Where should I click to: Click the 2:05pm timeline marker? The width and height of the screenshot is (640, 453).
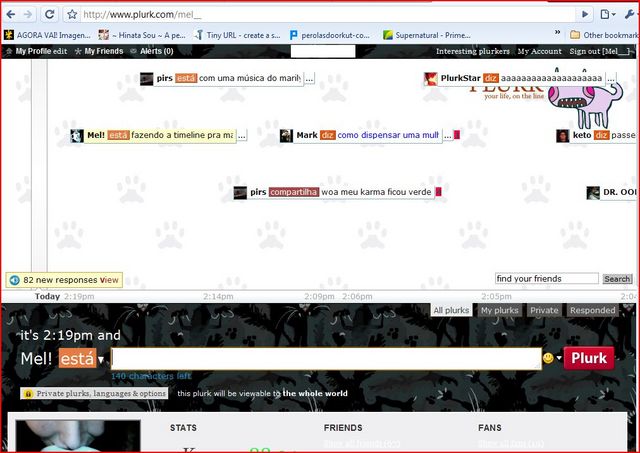click(496, 297)
